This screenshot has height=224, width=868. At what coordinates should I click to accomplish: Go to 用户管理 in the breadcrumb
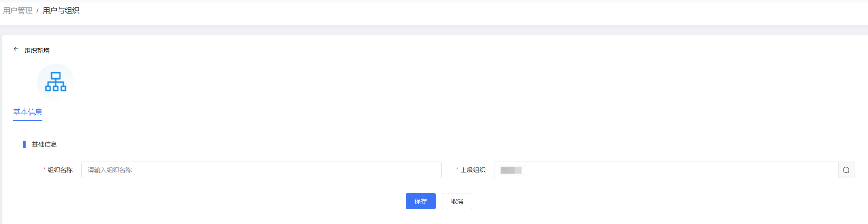[x=18, y=11]
